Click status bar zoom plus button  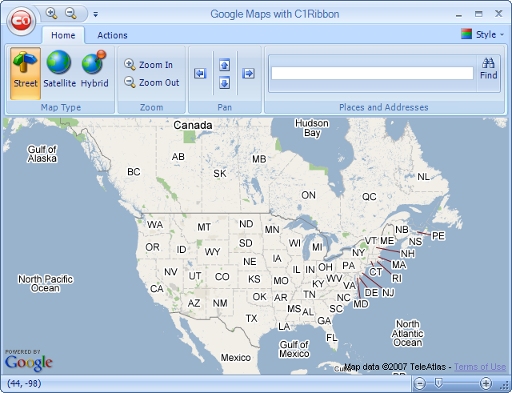(486, 384)
